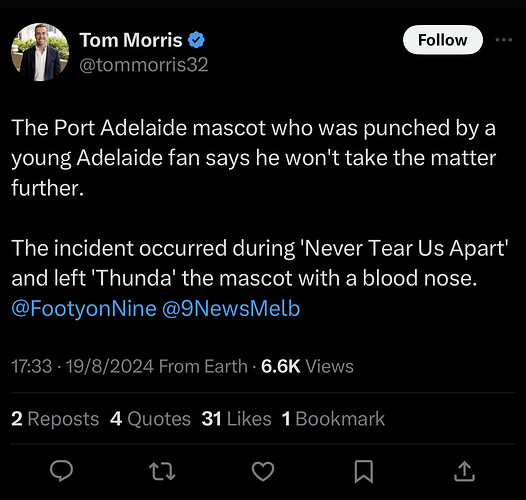
Task: Repost this tweet using the retweet icon
Action: pos(162,471)
